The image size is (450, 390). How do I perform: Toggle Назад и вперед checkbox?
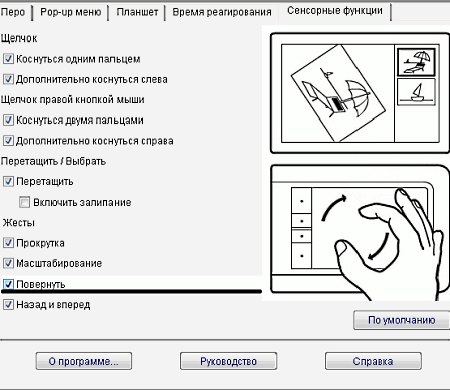pyautogui.click(x=8, y=305)
